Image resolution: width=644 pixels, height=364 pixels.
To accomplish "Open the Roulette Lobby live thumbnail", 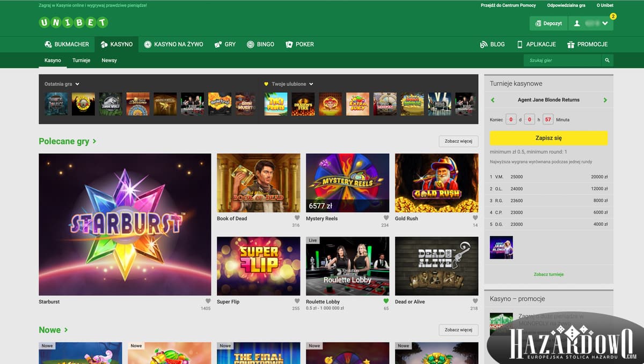I will [347, 266].
